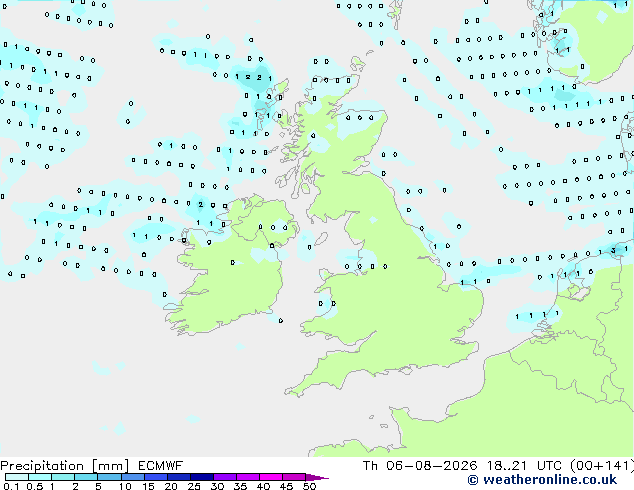This screenshot has height=490, width=634.
Task: Click the 45–50 mm legend swatch
Action: [294, 477]
